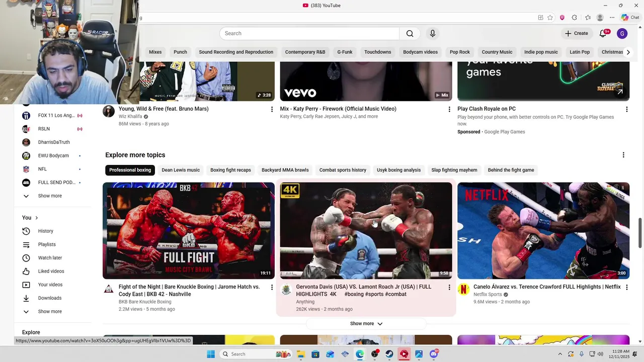The image size is (644, 362).
Task: Open Canelo Álvarez vs. Terence Crawford video title
Action: pyautogui.click(x=547, y=287)
